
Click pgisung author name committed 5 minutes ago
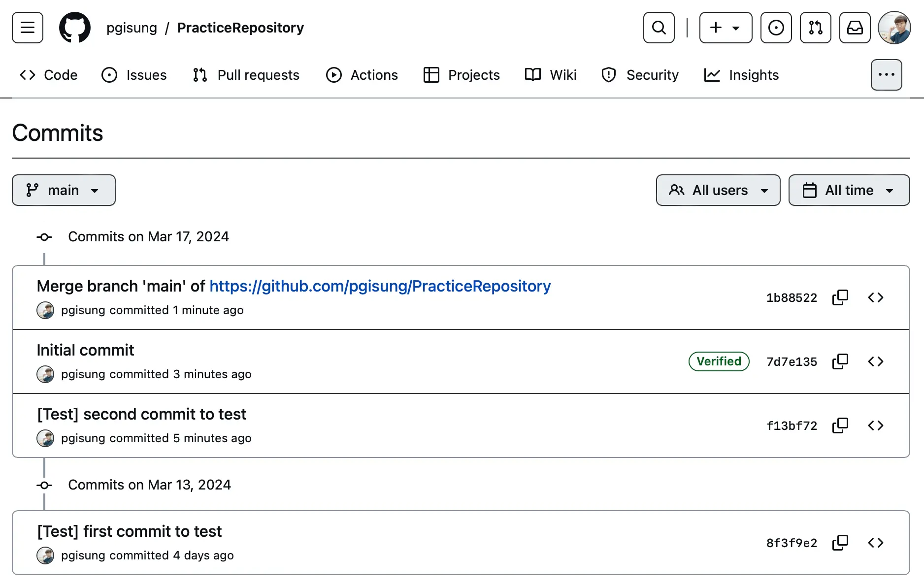(x=83, y=438)
